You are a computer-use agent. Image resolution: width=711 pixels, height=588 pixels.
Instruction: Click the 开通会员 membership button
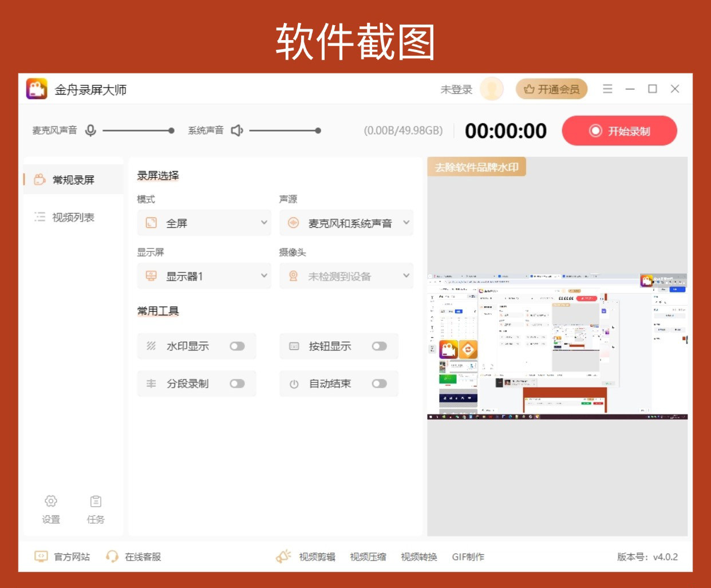pos(552,89)
